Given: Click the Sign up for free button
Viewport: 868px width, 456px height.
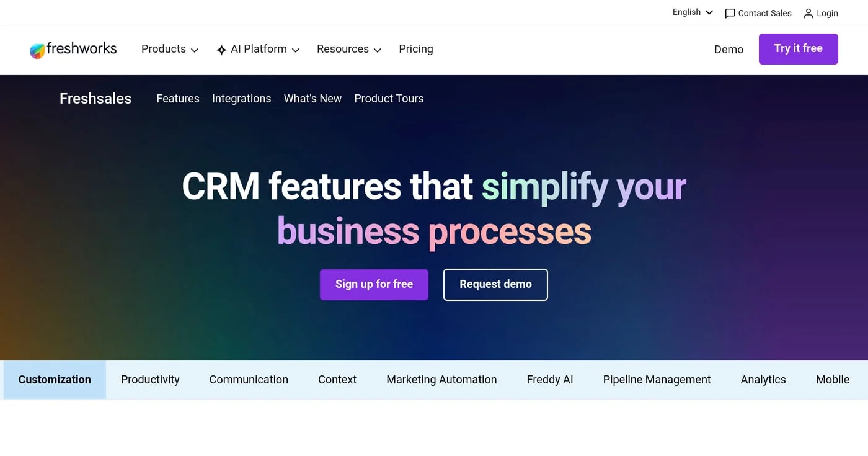Looking at the screenshot, I should [x=374, y=285].
